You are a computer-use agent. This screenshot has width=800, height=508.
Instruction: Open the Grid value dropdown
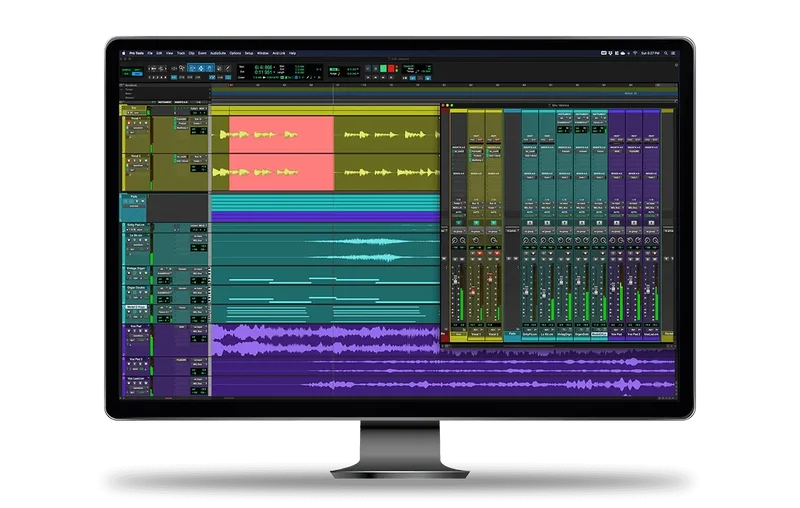(x=358, y=69)
